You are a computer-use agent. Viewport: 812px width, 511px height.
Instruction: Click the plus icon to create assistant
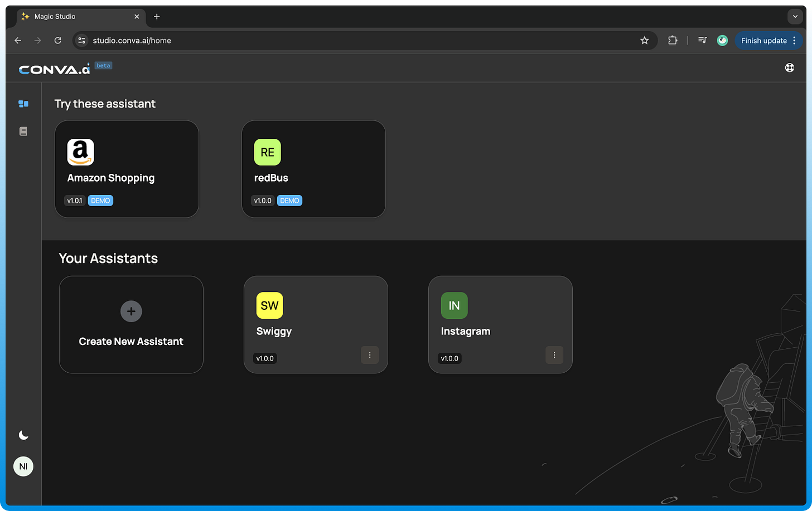pos(131,312)
